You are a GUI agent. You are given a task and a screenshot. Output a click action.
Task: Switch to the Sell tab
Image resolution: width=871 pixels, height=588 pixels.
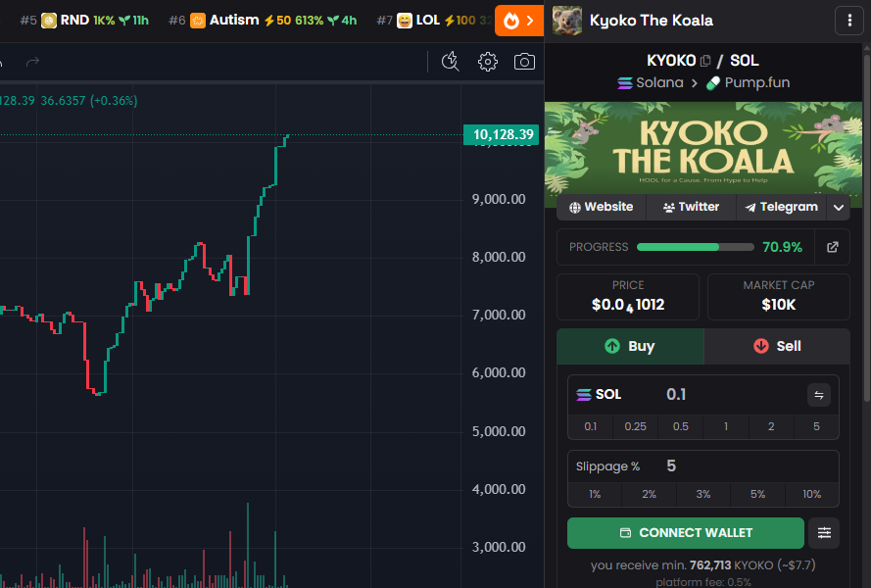777,346
